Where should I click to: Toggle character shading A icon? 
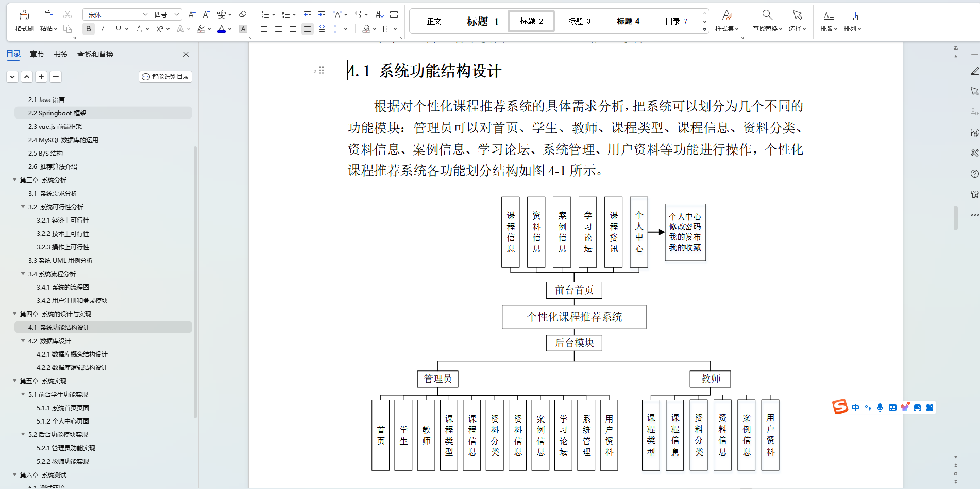coord(243,29)
